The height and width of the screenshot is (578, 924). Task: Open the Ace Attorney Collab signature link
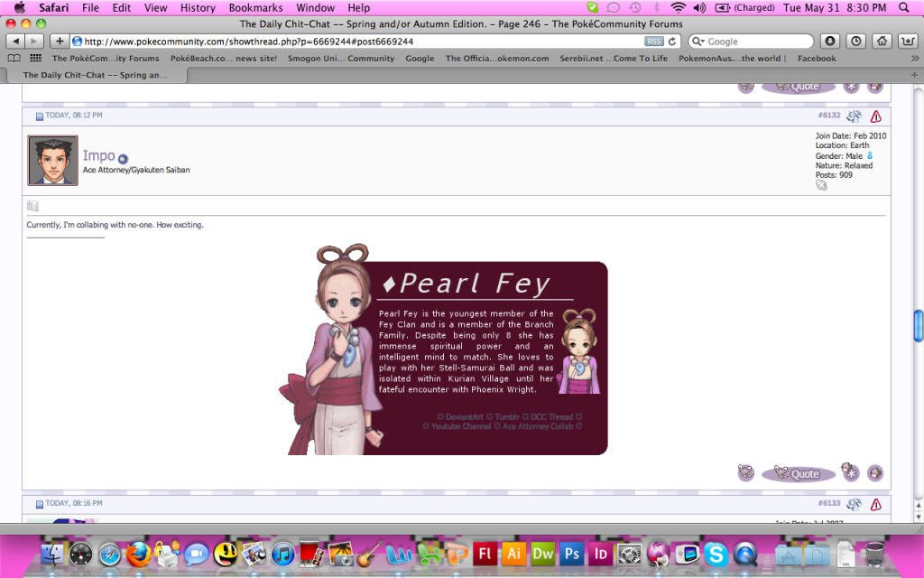[538, 426]
